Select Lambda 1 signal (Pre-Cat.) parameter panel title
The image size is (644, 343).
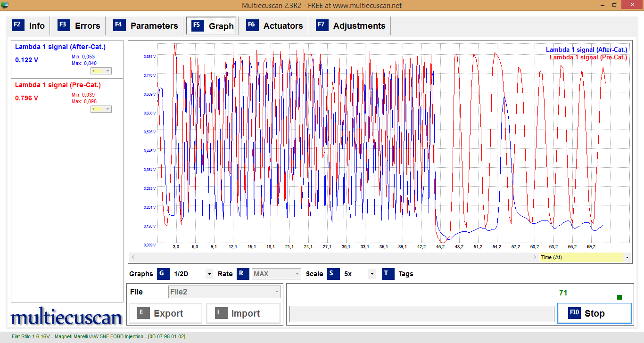58,85
